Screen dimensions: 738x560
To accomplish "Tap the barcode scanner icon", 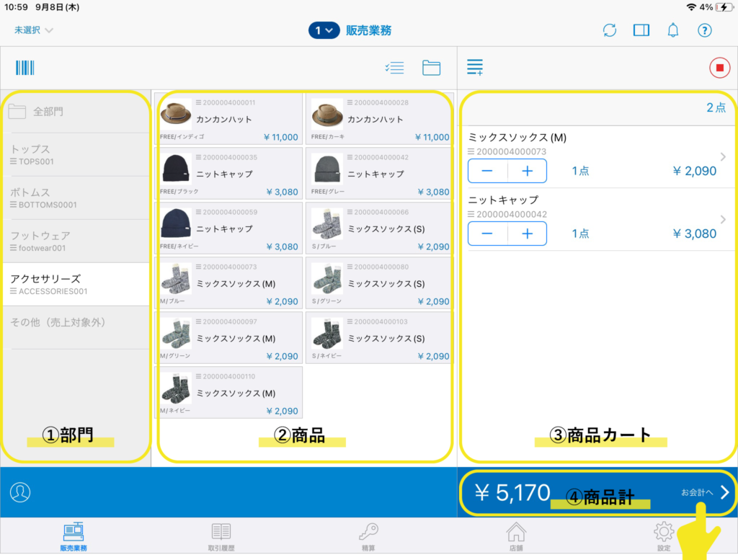I will coord(25,68).
